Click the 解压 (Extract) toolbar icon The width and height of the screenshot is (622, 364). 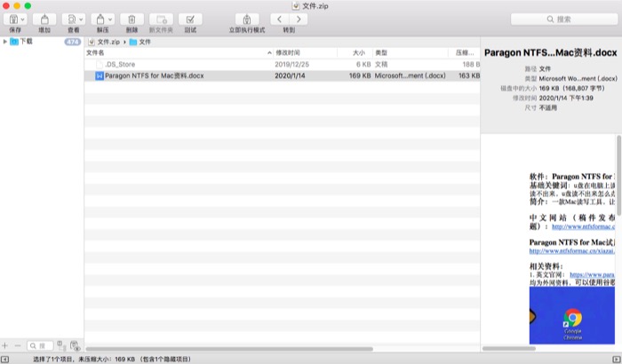pos(100,19)
